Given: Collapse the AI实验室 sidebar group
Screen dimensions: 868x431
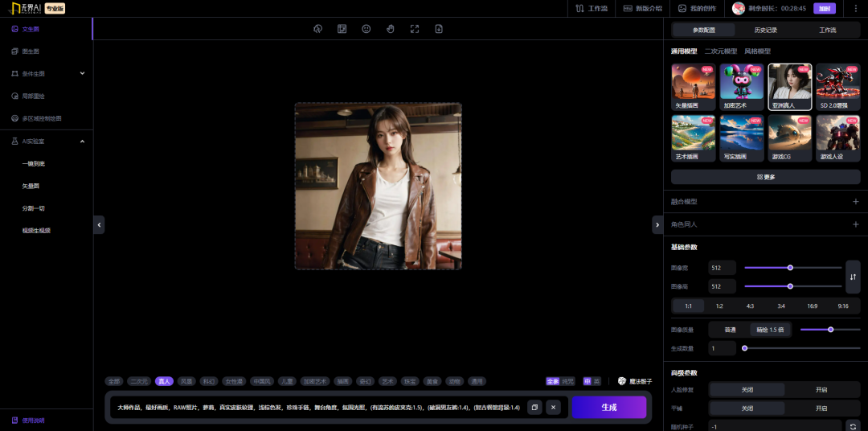Looking at the screenshot, I should click(82, 142).
